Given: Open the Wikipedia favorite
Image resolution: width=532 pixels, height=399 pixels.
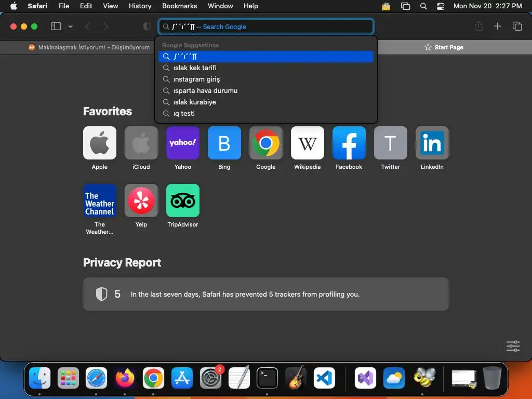Looking at the screenshot, I should click(x=308, y=143).
